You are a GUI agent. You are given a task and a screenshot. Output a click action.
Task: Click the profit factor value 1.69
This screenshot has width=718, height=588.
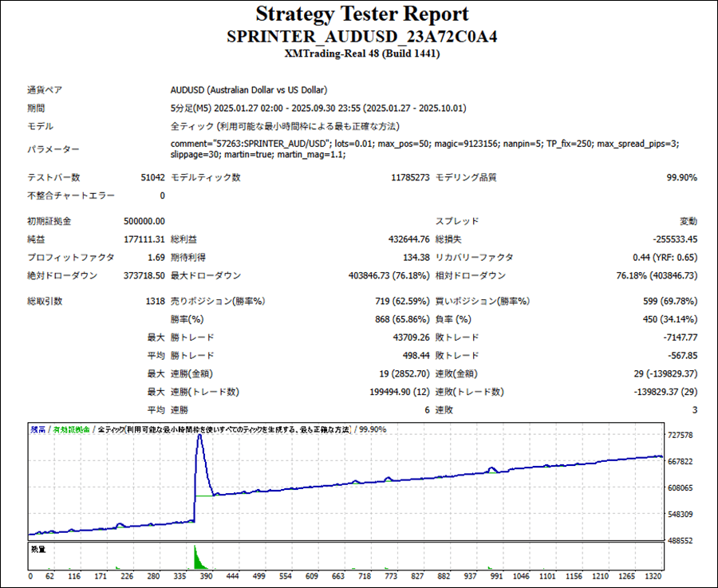(156, 258)
